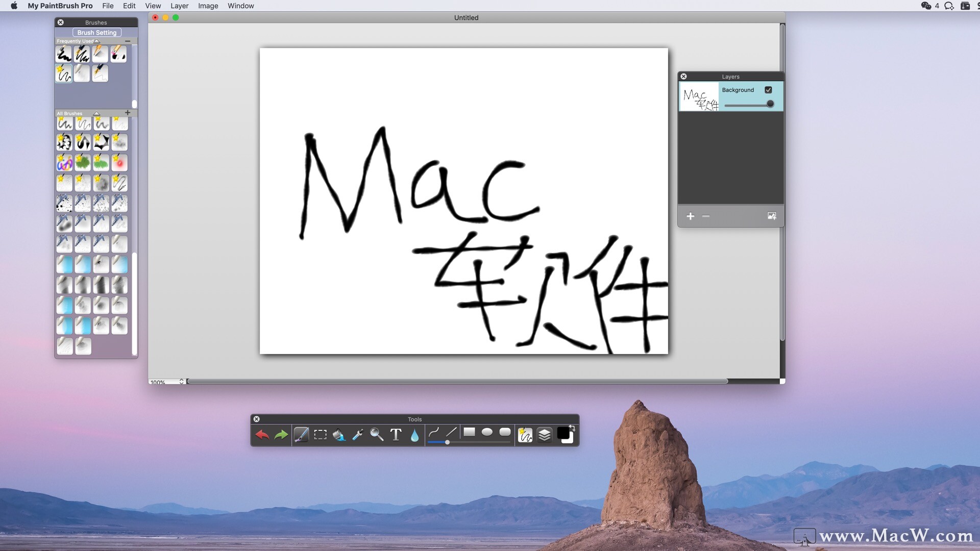Open the File menu
Screen dimensions: 980x551
tap(108, 6)
